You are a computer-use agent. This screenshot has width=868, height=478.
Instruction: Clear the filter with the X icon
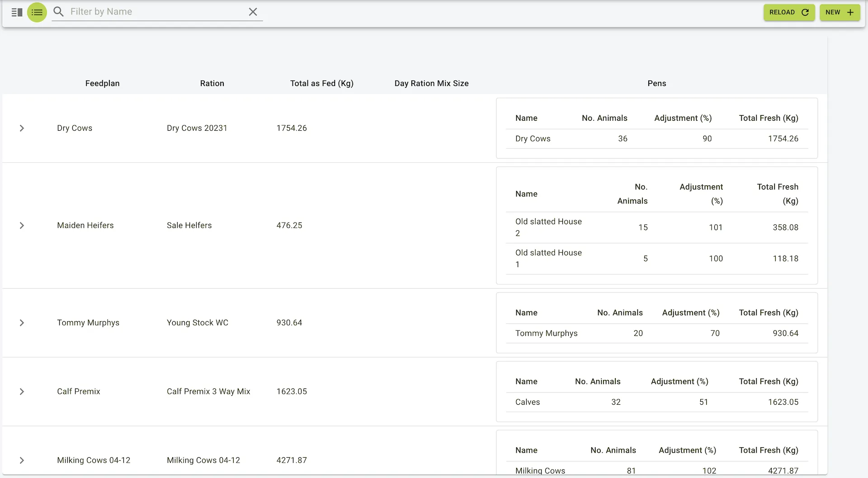coord(253,12)
